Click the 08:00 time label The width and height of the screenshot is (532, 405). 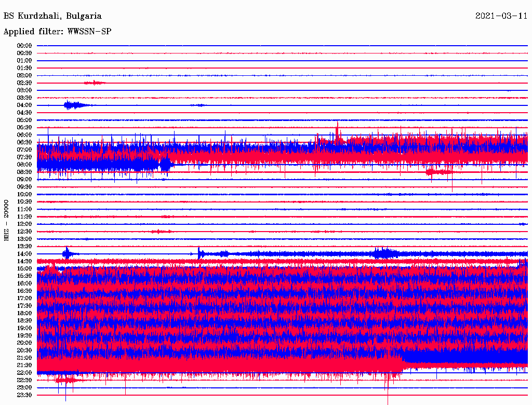coord(24,165)
